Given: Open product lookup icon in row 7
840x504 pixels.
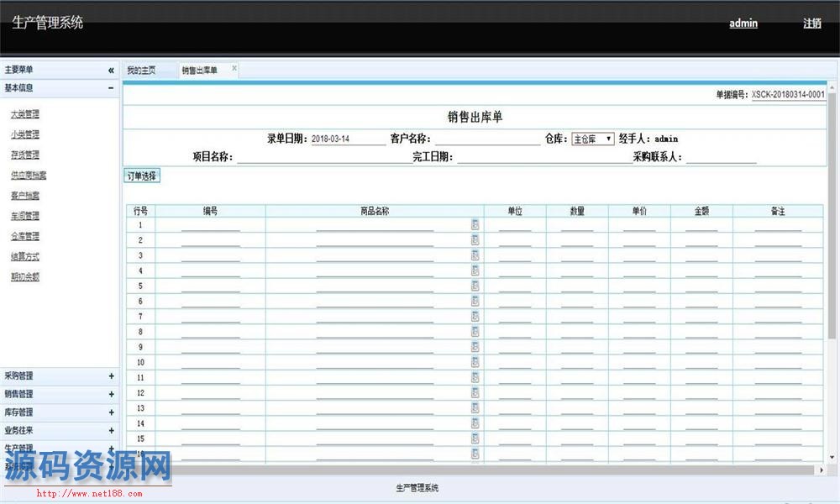Looking at the screenshot, I should coord(475,316).
